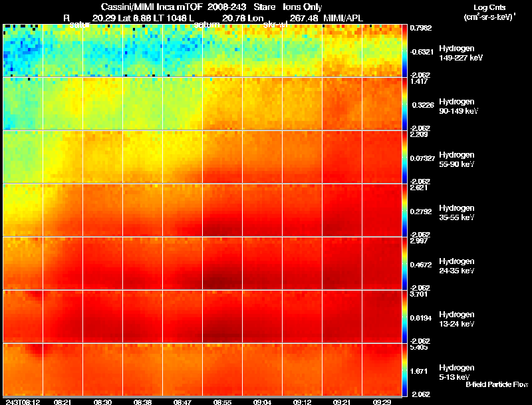Open the 5-13 keV image panel at 09:29
The width and height of the screenshot is (532, 405).
(382, 370)
